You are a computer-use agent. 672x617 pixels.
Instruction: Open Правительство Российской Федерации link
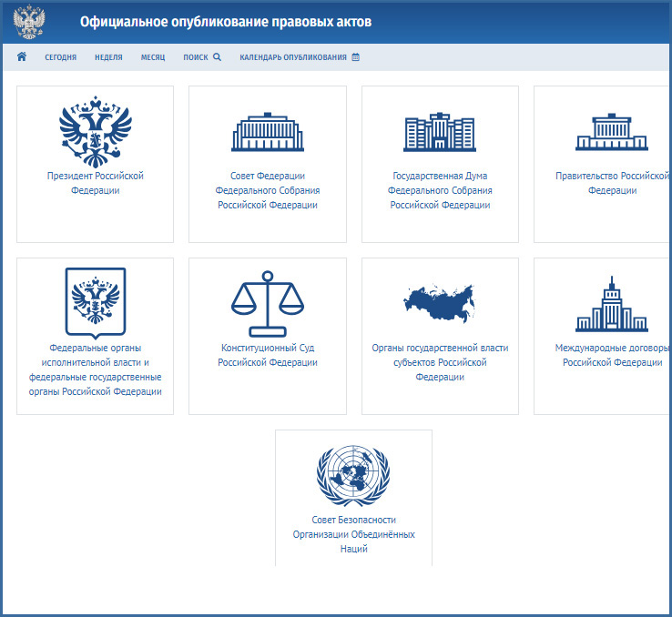612,183
